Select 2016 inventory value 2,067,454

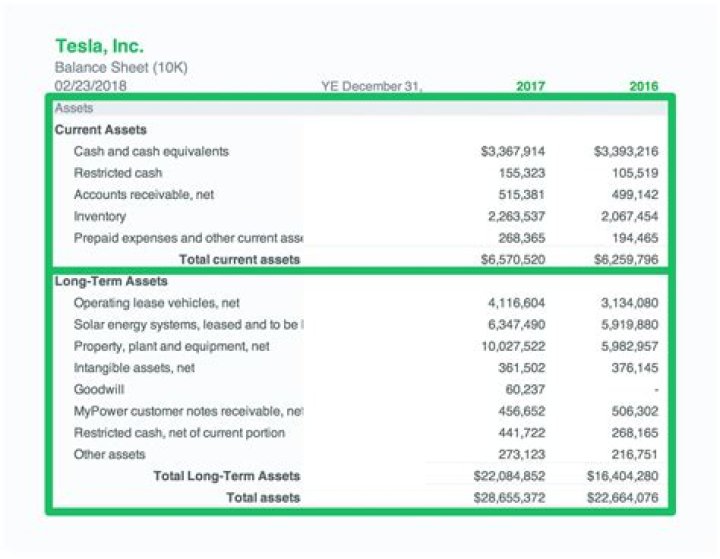point(629,217)
